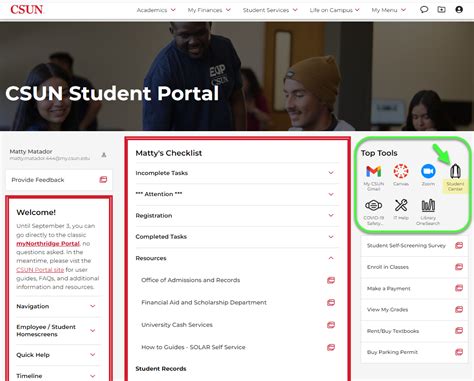This screenshot has width=474, height=381.
Task: Click the CSUN logo
Action: coord(27,10)
